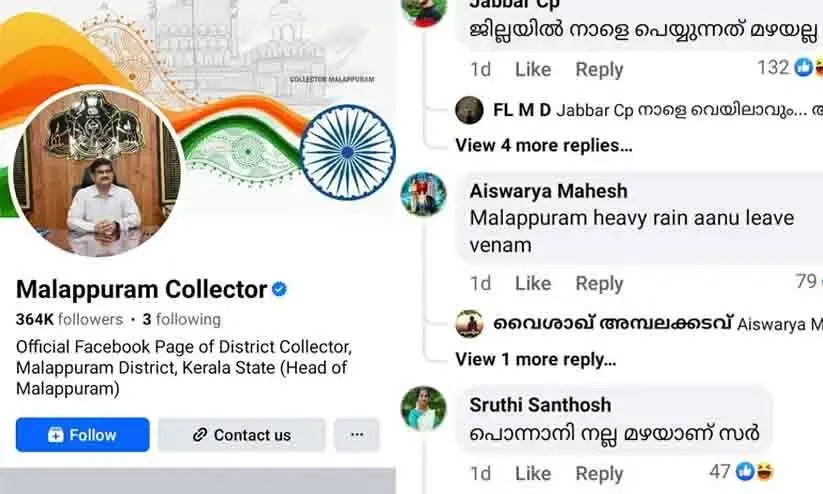Screen dimensions: 823x494
Task: Open the Aiswarya Mahesh name link
Action: (548, 191)
